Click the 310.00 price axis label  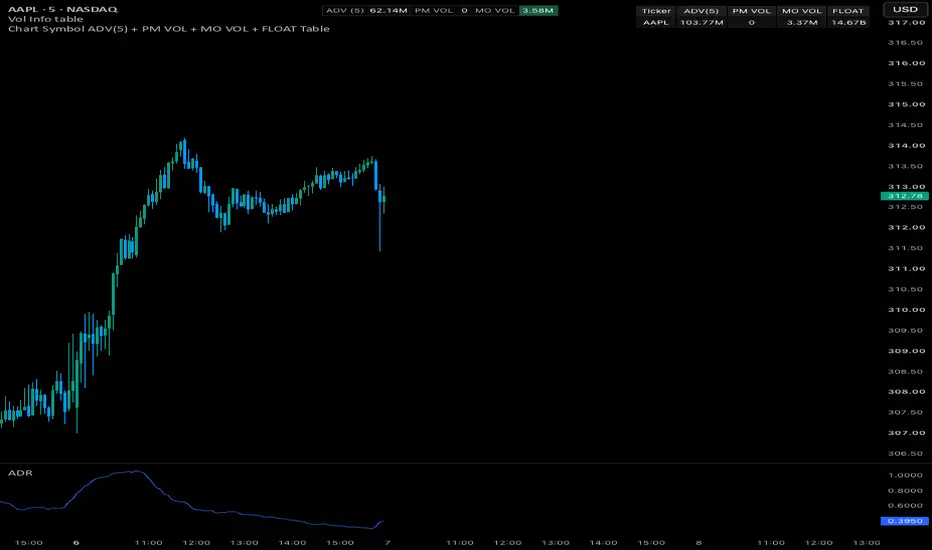pos(906,310)
